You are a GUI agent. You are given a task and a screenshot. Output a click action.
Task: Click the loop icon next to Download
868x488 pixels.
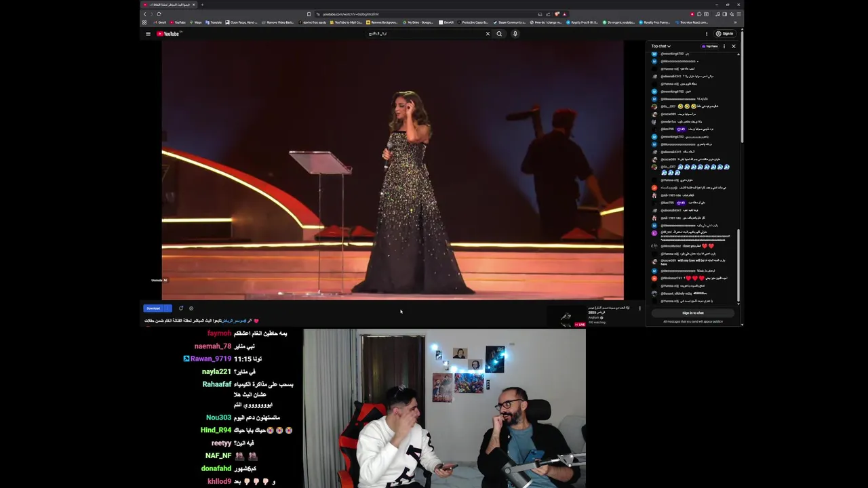tap(181, 308)
